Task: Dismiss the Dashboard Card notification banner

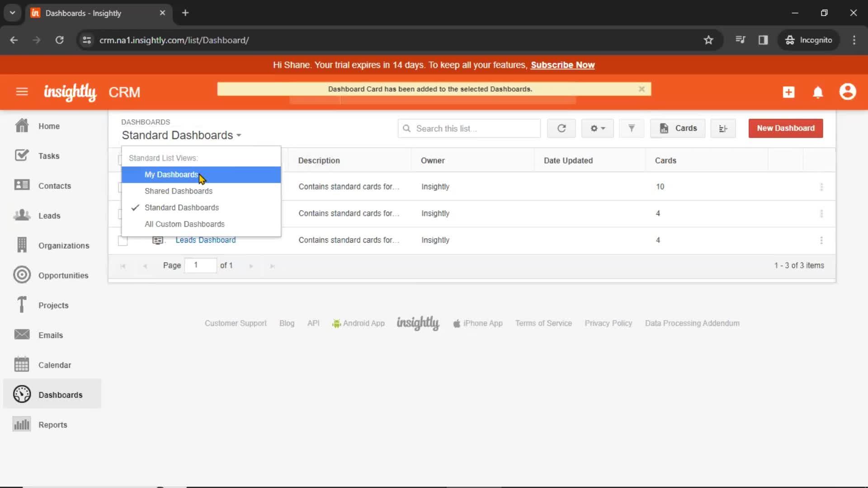Action: pos(641,89)
